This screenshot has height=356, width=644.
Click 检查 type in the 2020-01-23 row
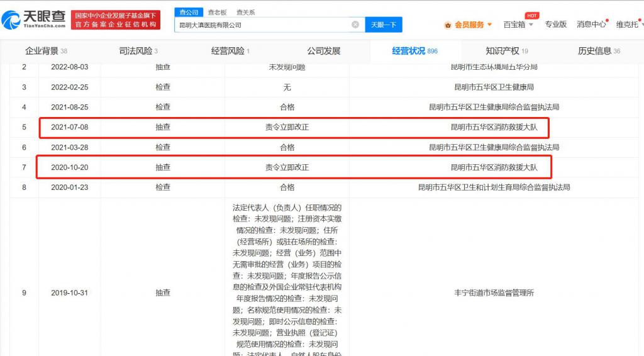(x=163, y=187)
